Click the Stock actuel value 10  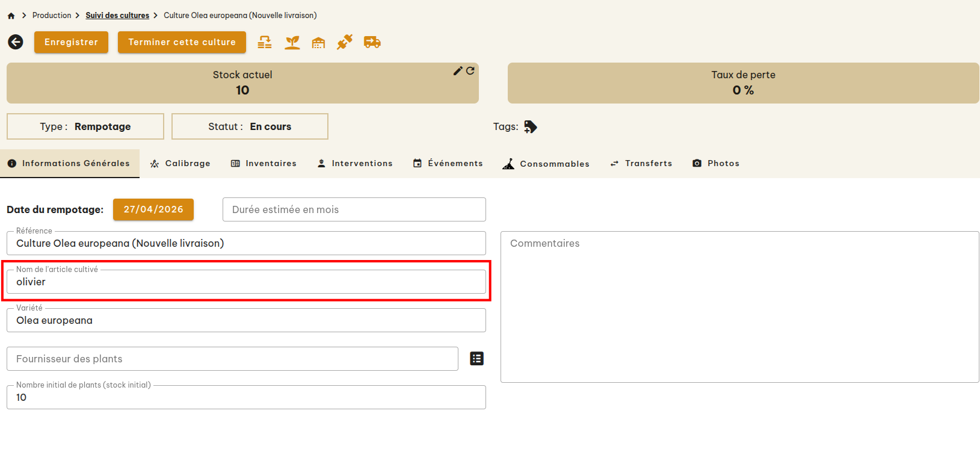tap(242, 90)
